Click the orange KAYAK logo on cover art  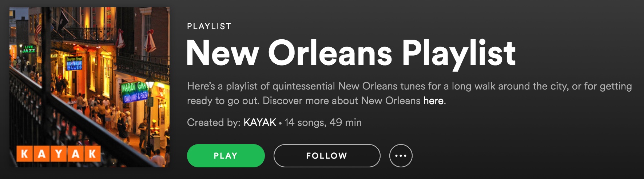coord(58,154)
